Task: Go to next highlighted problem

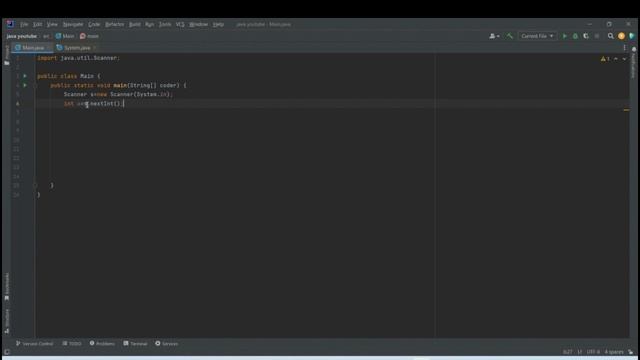Action: tap(624, 59)
